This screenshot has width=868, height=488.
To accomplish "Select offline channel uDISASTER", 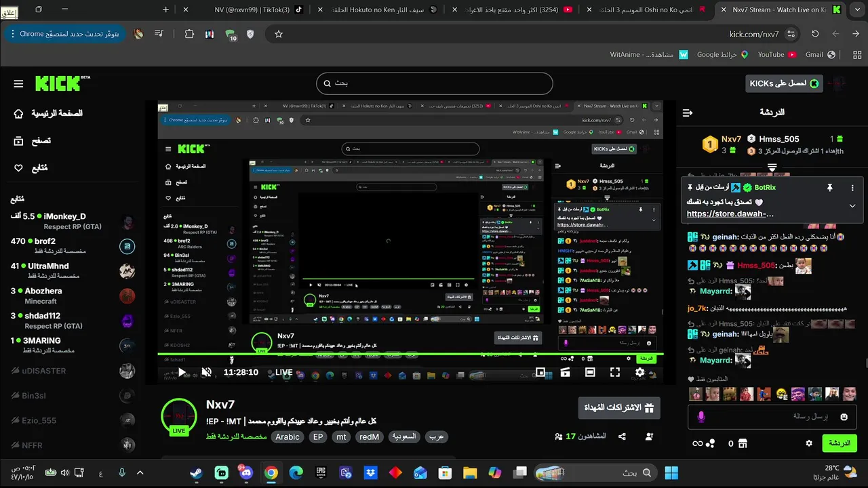I will (x=73, y=371).
